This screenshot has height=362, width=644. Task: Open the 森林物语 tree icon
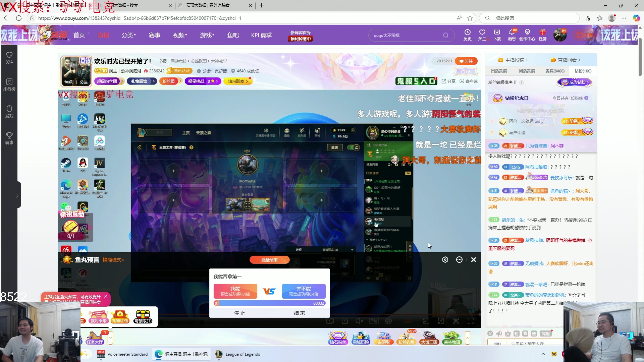pos(452,338)
